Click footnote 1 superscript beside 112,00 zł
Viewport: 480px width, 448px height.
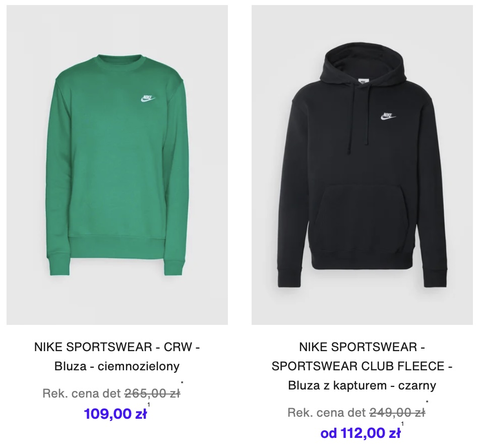[402, 424]
